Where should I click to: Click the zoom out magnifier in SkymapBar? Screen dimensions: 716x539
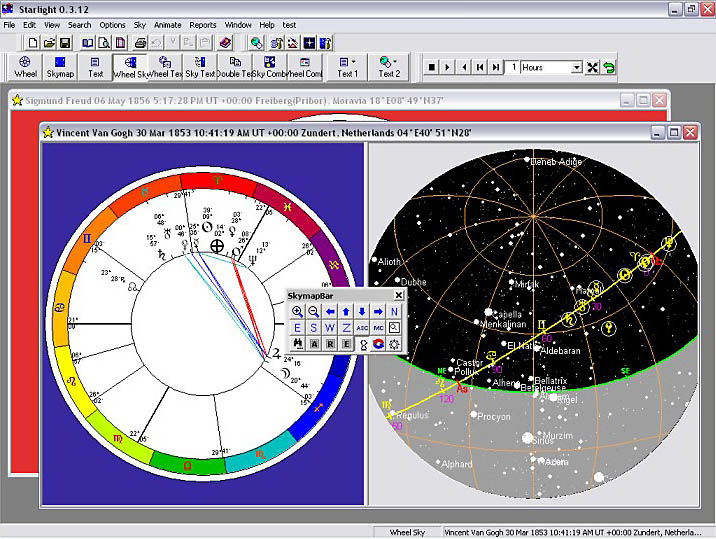tap(314, 312)
